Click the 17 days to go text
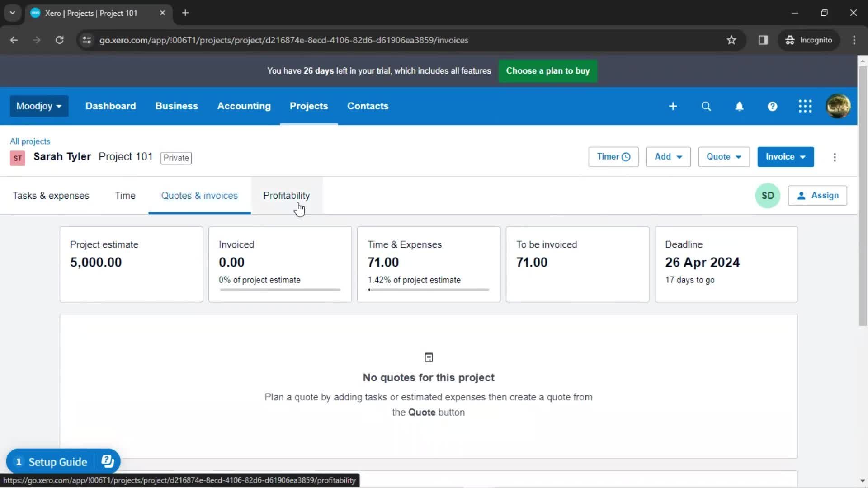Viewport: 868px width, 488px height. 690,280
